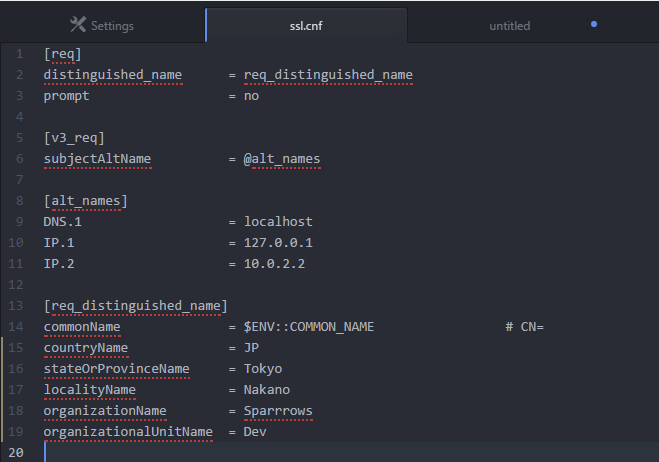Click the req_distinguished_name value on line 2
This screenshot has height=462, width=659.
point(328,75)
